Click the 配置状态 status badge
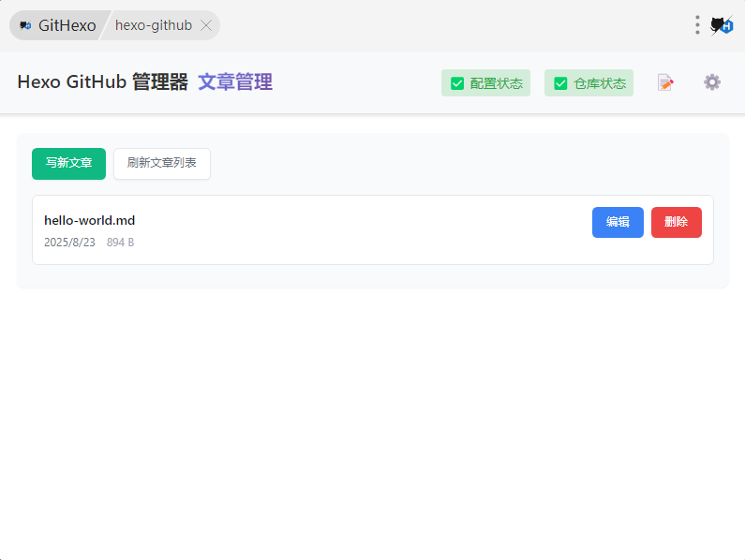This screenshot has width=745, height=560. (x=485, y=83)
